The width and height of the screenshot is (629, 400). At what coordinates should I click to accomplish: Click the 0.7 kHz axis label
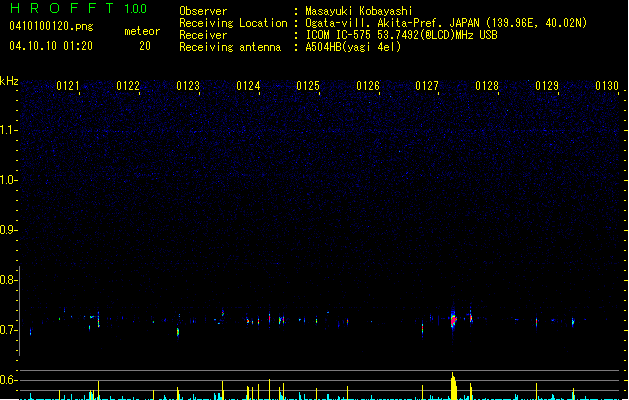click(8, 330)
